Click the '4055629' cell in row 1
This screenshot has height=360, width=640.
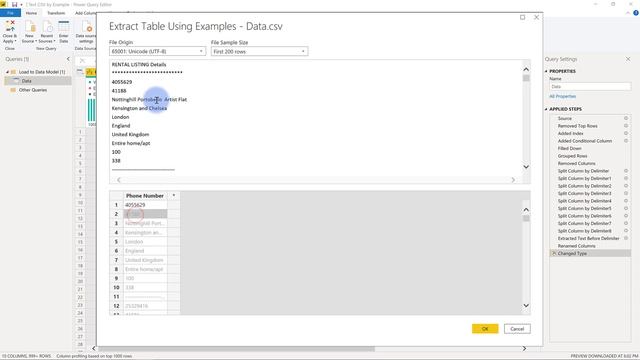tap(145, 205)
